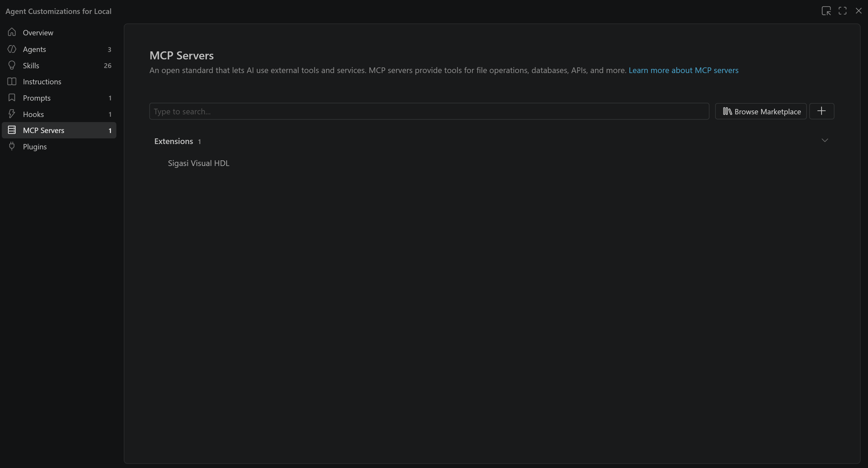This screenshot has height=468, width=868.
Task: Click Browse Marketplace button
Action: click(x=761, y=111)
